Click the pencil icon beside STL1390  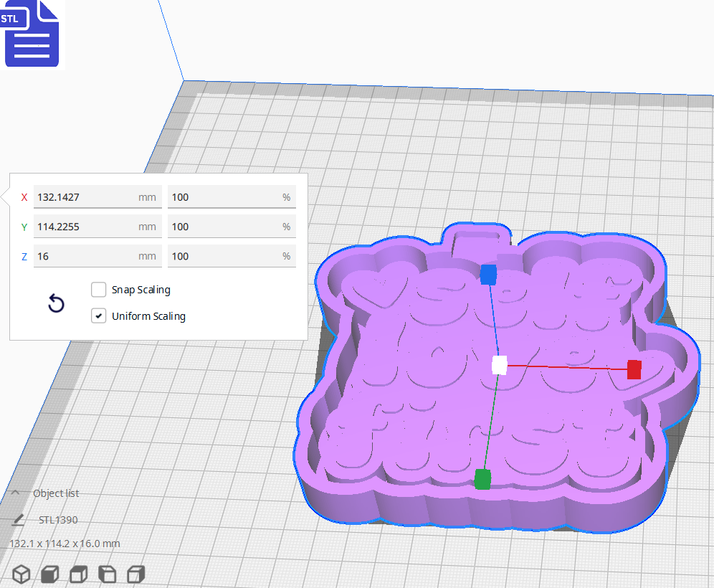17,519
